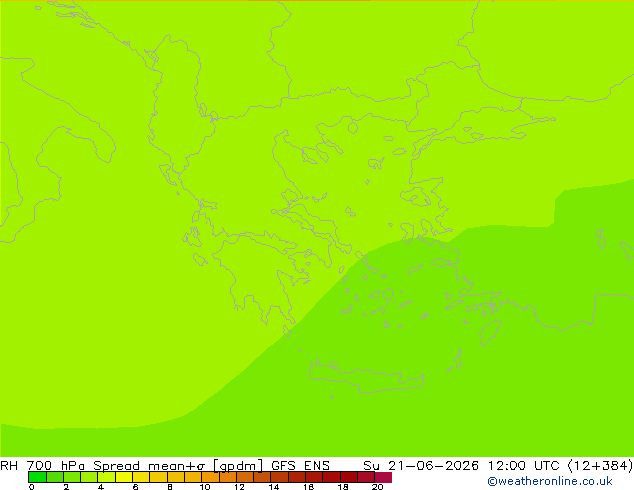The width and height of the screenshot is (634, 490).
Task: Click the legend value label '10'
Action: pos(205,487)
